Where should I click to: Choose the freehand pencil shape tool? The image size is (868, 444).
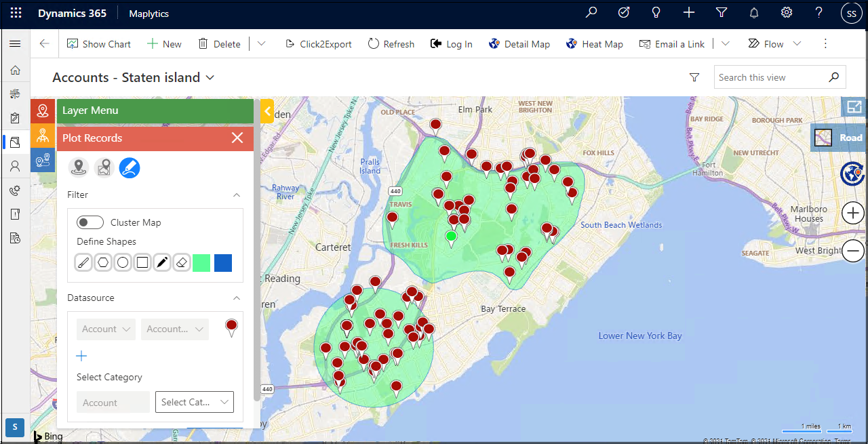(x=162, y=263)
